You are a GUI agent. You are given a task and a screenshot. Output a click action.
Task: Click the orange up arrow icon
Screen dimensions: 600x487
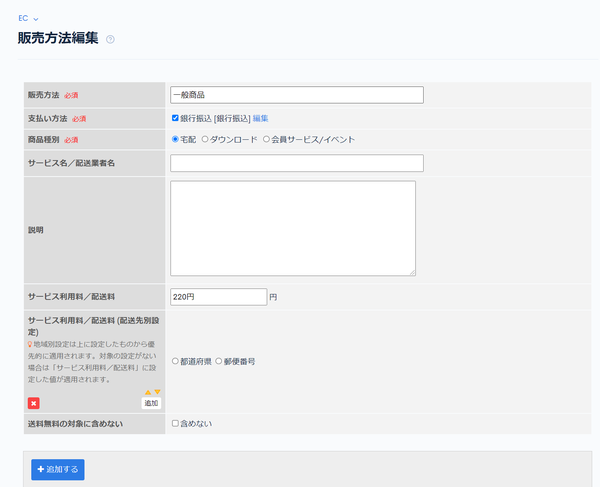tap(148, 392)
